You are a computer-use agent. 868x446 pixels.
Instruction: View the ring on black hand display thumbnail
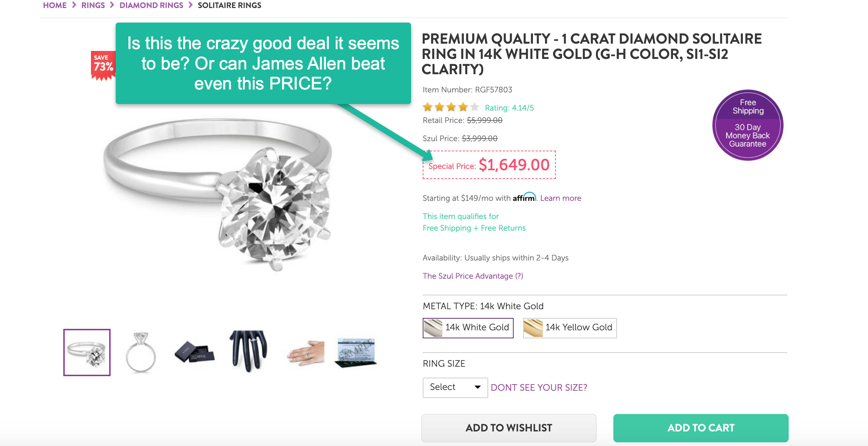(x=249, y=351)
